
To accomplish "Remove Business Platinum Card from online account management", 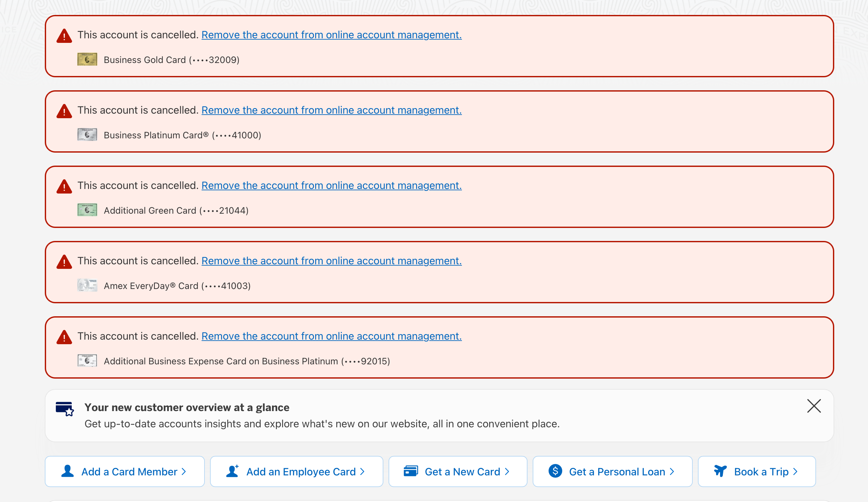I will [x=331, y=110].
